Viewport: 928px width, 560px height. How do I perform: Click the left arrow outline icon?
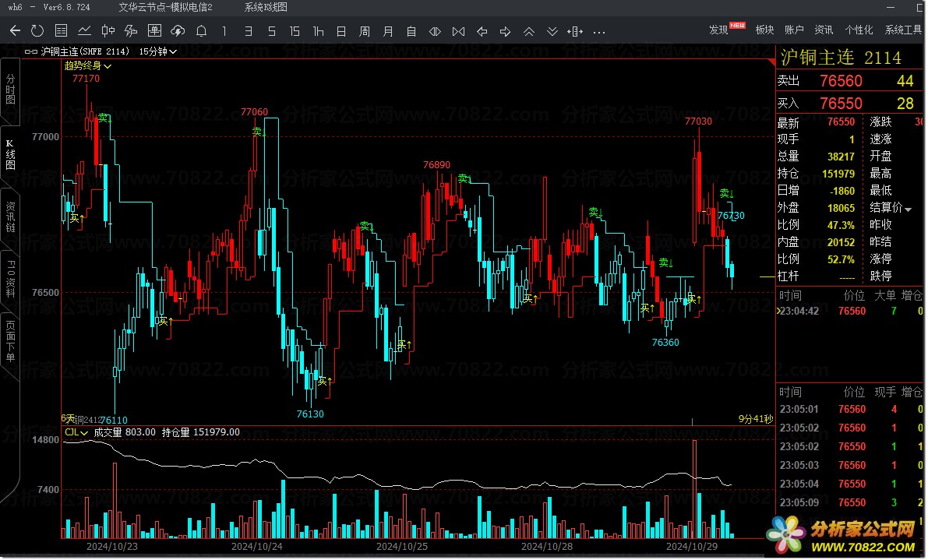(482, 30)
